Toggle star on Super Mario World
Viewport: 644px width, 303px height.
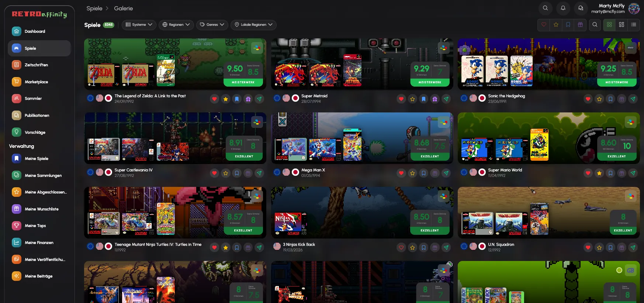[599, 173]
